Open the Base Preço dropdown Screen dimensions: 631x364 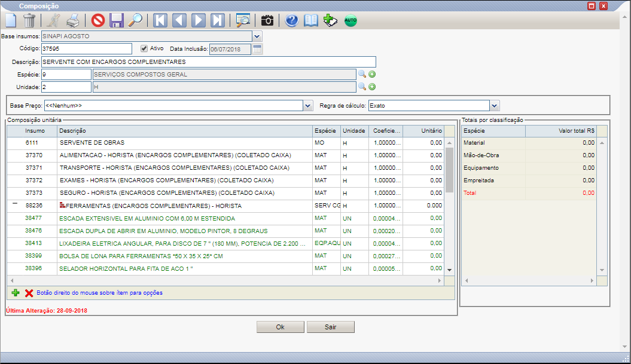(x=308, y=106)
